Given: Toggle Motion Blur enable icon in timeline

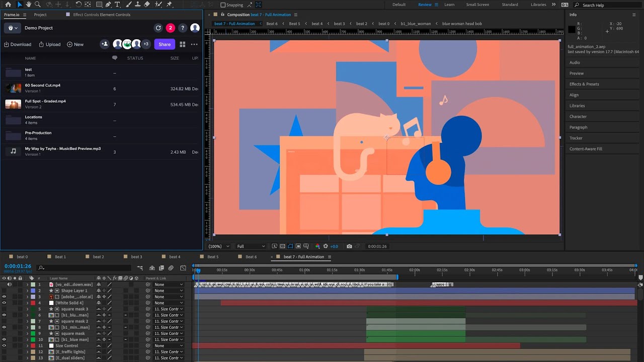Looking at the screenshot, I should pyautogui.click(x=171, y=268).
